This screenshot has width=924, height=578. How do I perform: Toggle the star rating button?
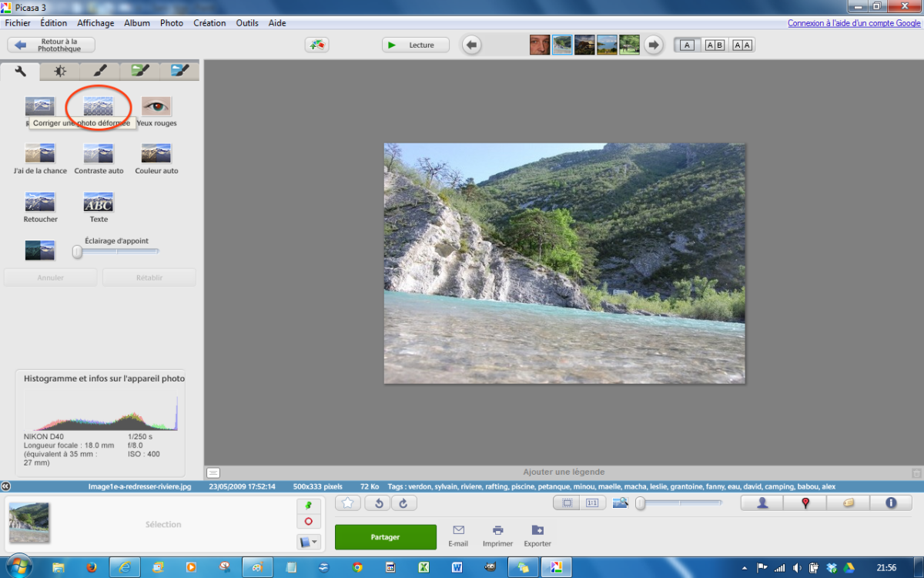[x=348, y=503]
